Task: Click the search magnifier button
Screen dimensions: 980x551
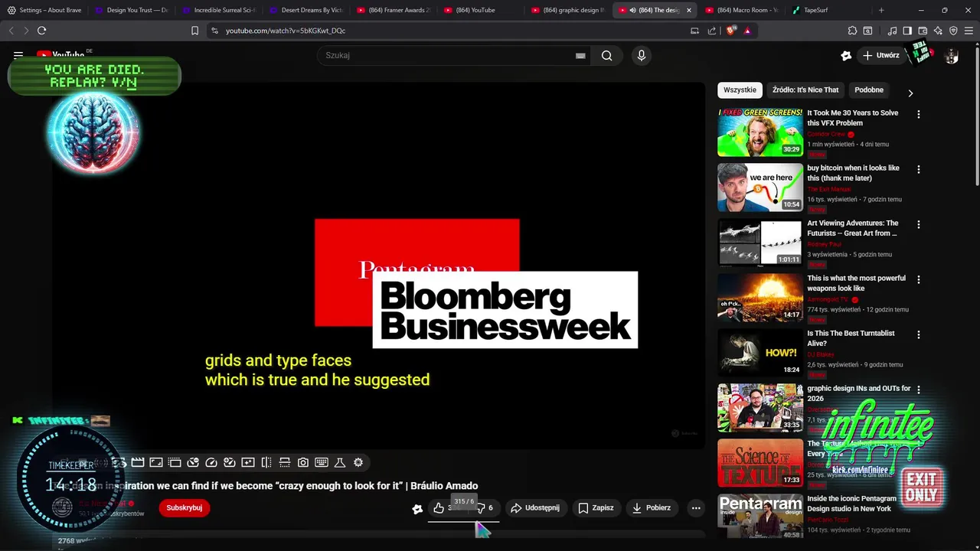Action: (606, 55)
